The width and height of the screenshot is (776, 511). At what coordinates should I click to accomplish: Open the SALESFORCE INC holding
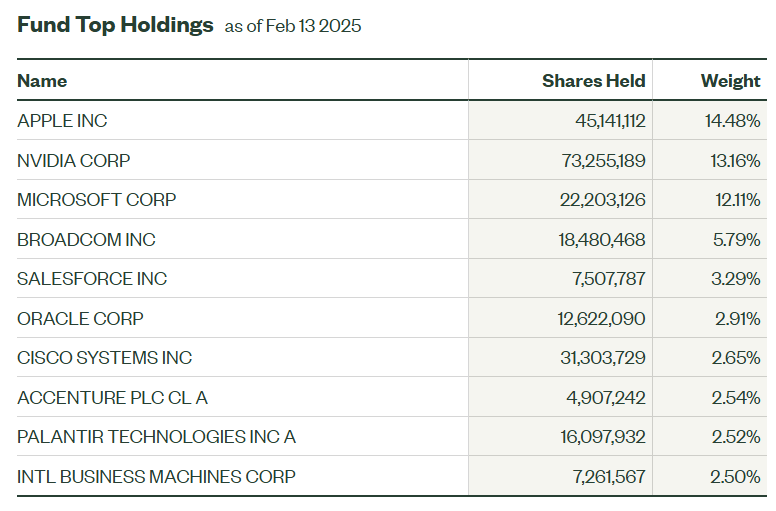coord(92,279)
